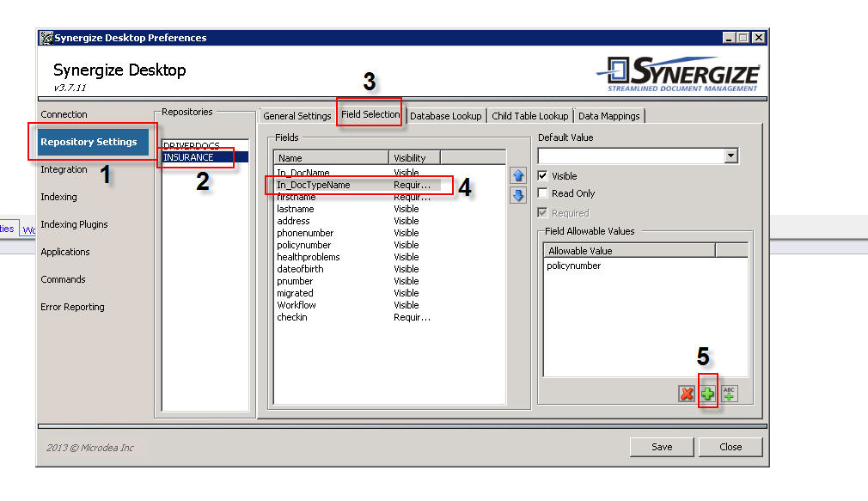Delete allowable value with red X icon
This screenshot has height=501, width=868.
click(687, 394)
